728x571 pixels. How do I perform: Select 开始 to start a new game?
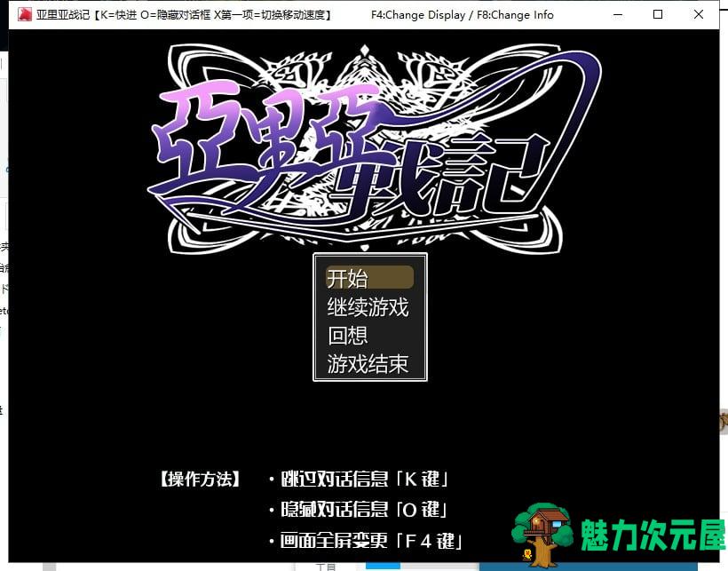[369, 278]
